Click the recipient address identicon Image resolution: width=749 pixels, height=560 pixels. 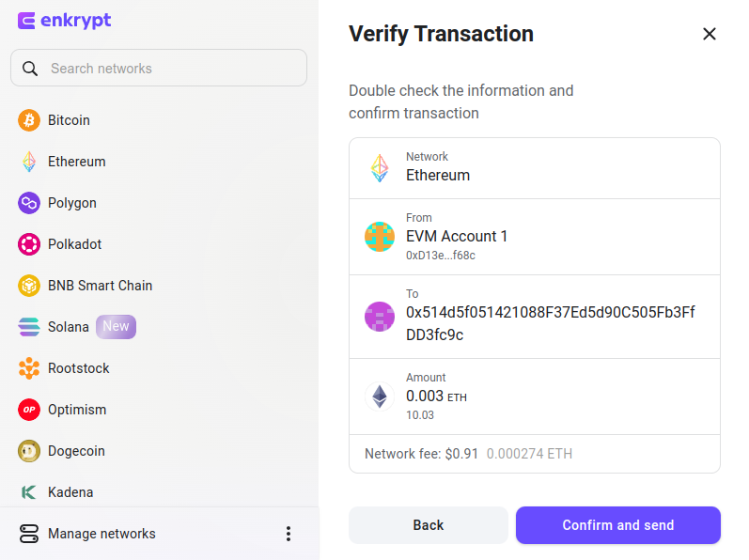(x=380, y=317)
